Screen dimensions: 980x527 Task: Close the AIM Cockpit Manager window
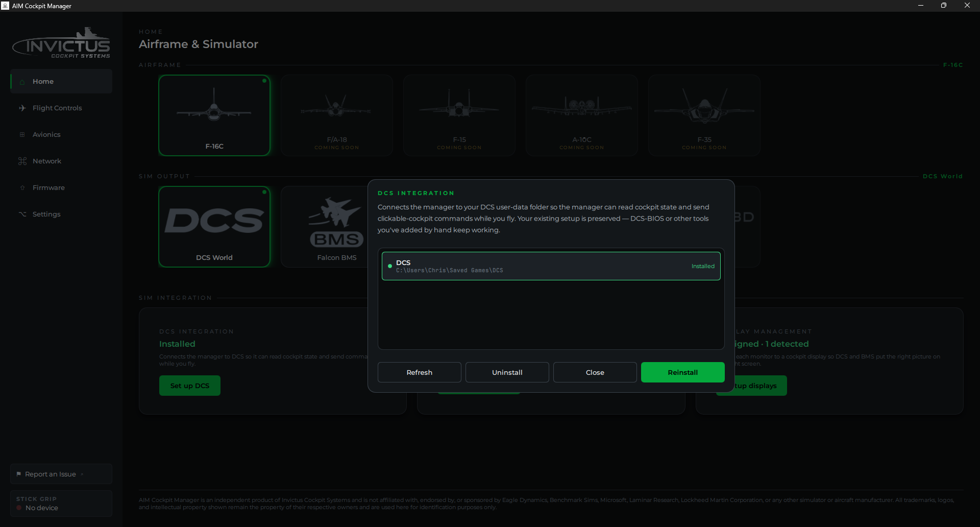coord(967,6)
